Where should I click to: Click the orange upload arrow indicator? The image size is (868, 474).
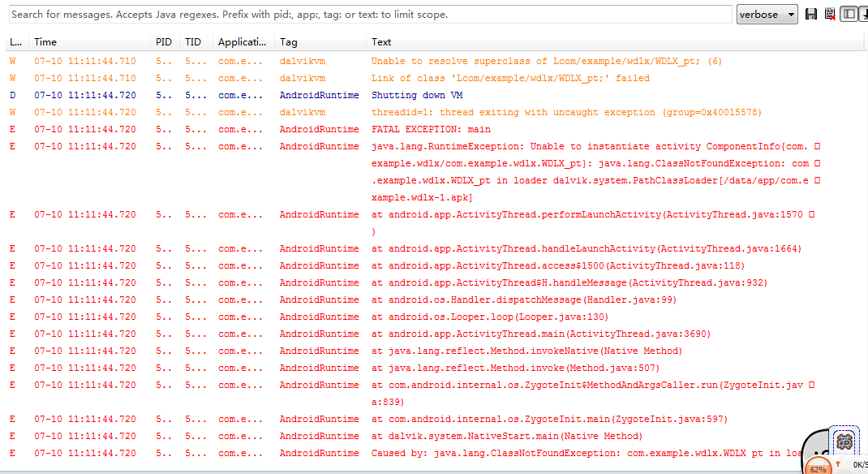coord(838,463)
